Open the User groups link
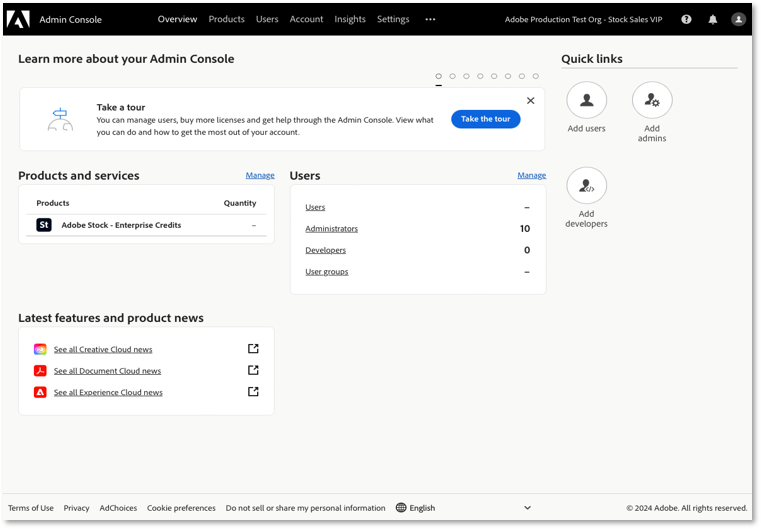 (327, 272)
